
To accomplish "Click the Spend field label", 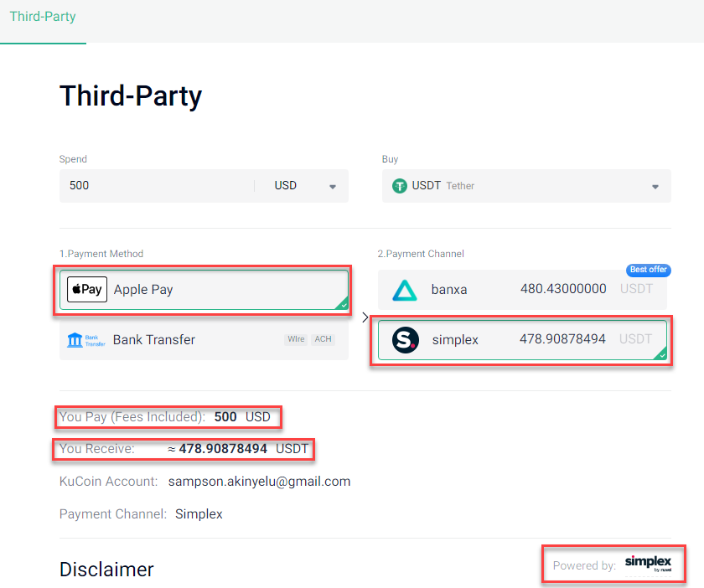I will (x=73, y=159).
